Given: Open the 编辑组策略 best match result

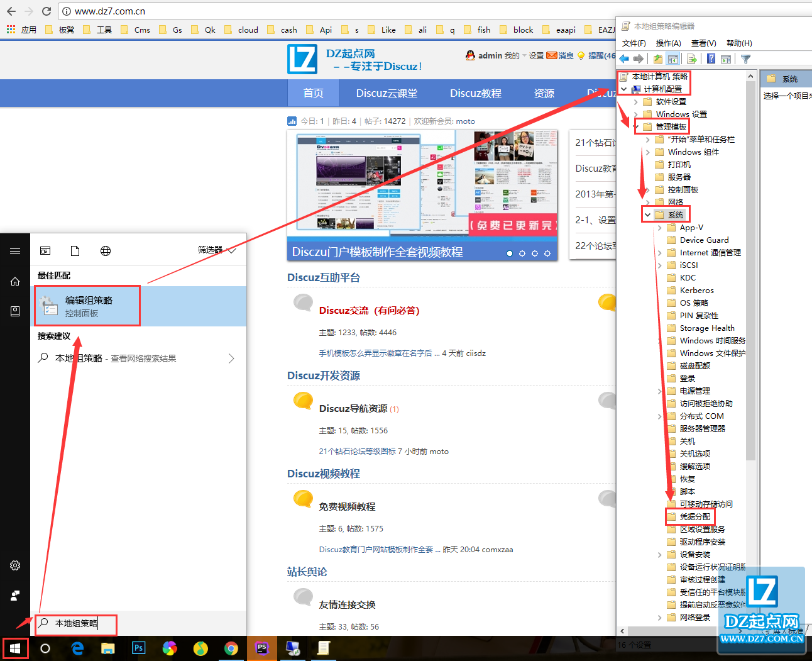Looking at the screenshot, I should click(x=140, y=306).
